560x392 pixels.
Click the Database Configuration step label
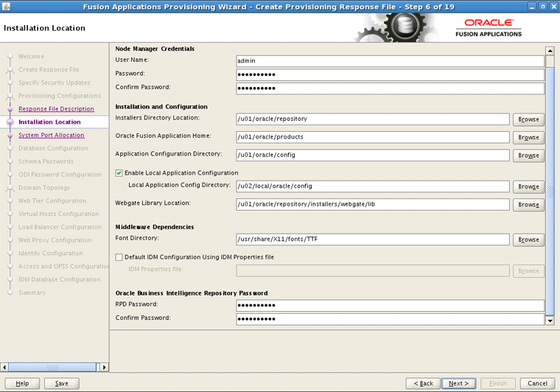pos(53,148)
